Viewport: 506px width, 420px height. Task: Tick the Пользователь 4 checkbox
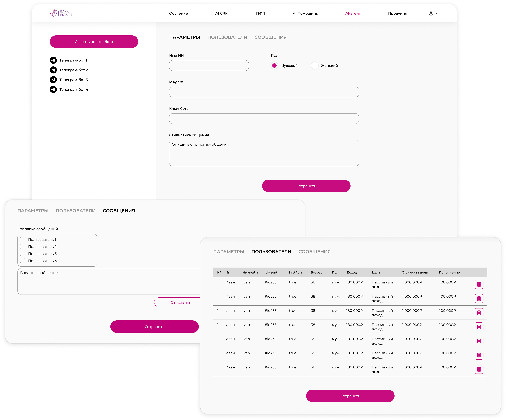coord(23,261)
